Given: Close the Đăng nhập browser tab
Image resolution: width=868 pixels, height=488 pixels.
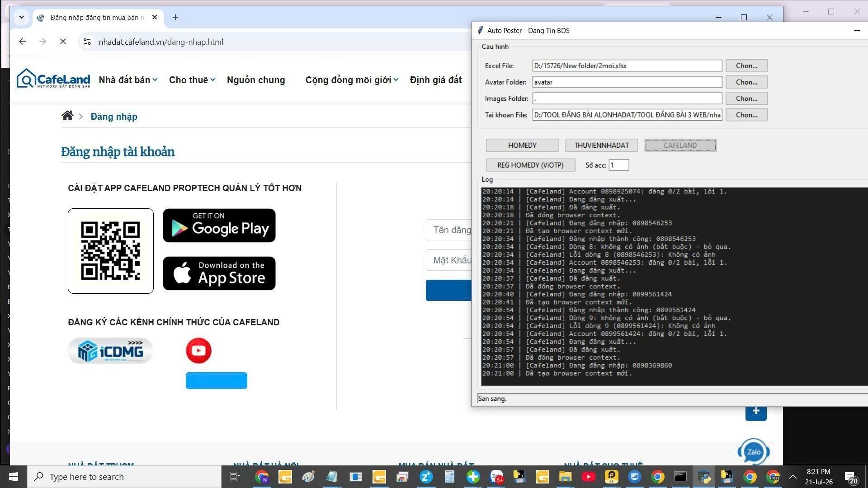Looking at the screenshot, I should coord(155,17).
